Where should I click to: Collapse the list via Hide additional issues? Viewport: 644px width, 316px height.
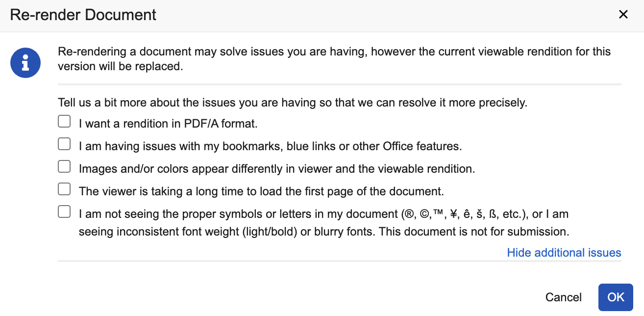pos(564,253)
